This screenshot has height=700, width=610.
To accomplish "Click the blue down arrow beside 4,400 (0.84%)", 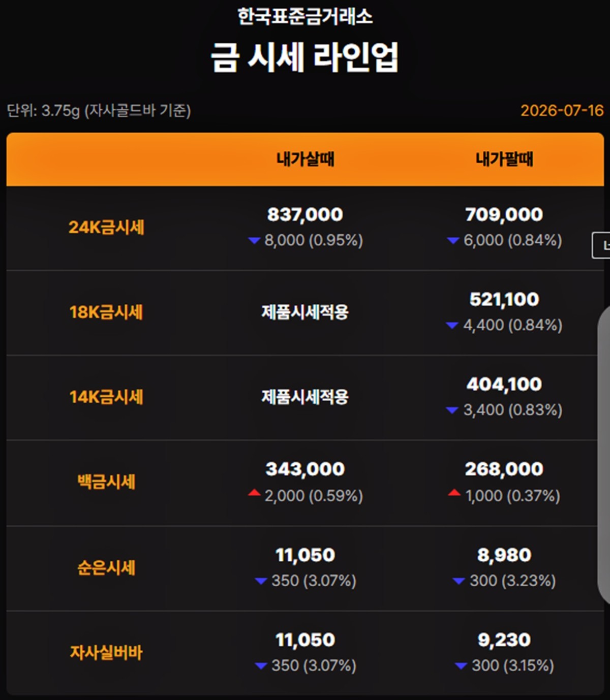I will (x=452, y=326).
